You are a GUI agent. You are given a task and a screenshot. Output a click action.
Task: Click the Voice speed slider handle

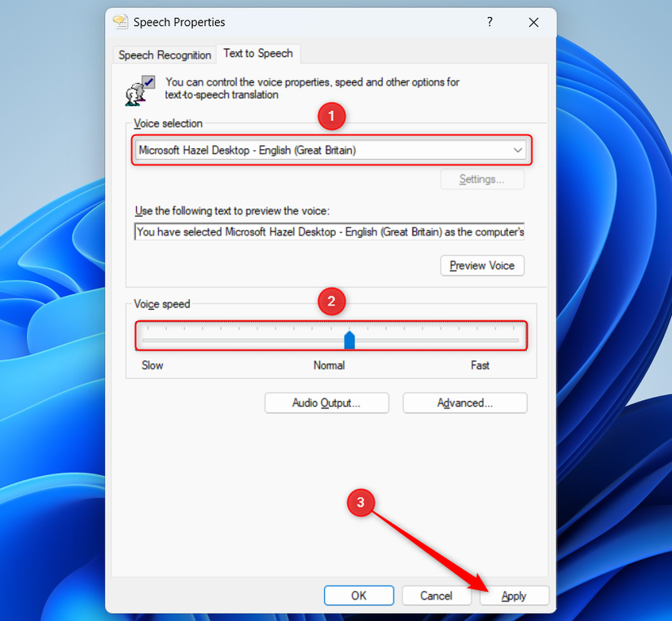tap(349, 340)
